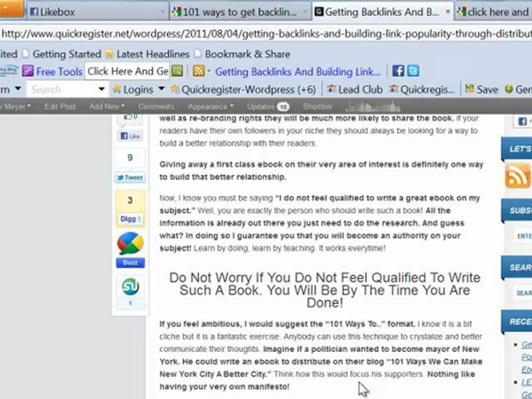Open the dropdown arrow left of Search box
The image size is (532, 399).
(18, 89)
